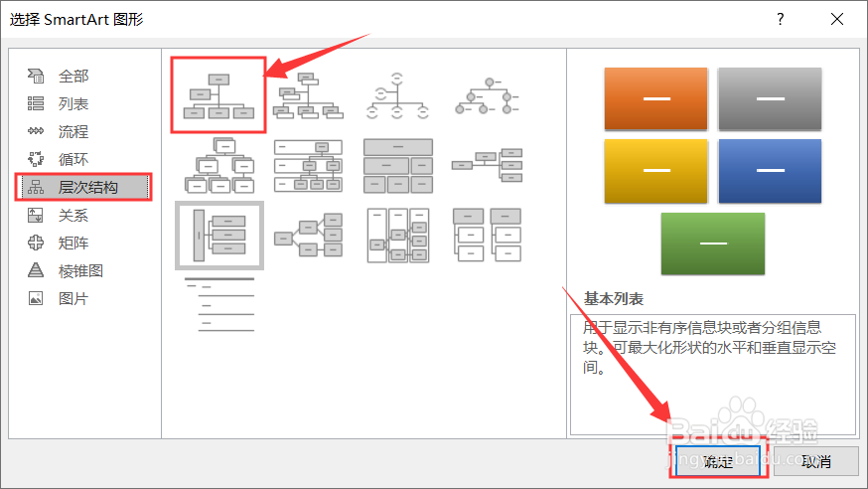Viewport: 868px width, 489px height.
Task: Choose the 棱锥图 category
Action: click(80, 270)
